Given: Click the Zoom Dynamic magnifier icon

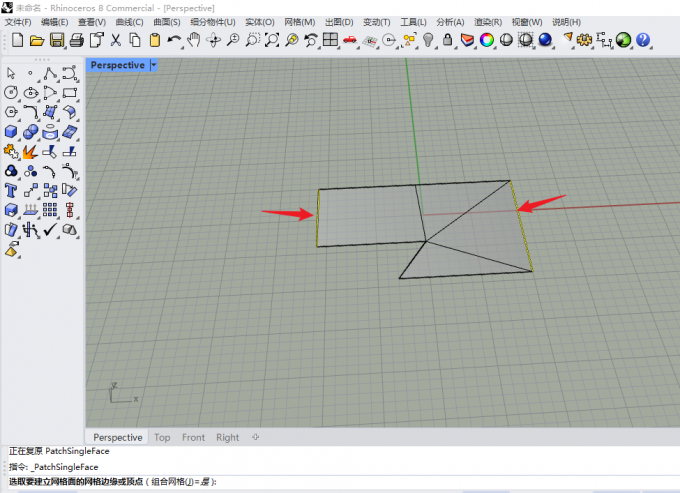Looking at the screenshot, I should tap(233, 40).
